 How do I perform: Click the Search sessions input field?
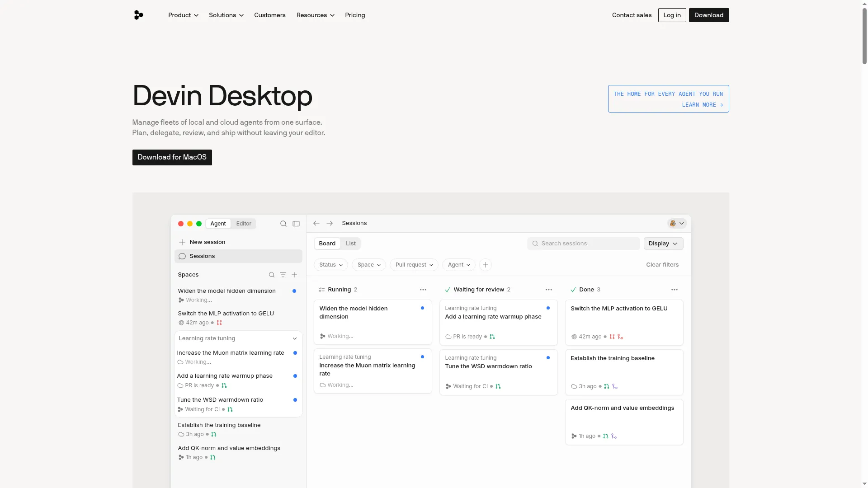583,244
